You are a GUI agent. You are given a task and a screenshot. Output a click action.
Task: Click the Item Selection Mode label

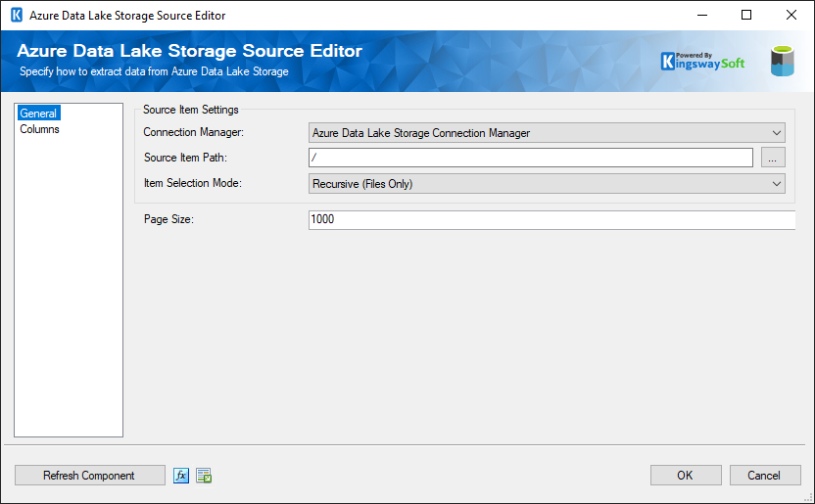(193, 183)
